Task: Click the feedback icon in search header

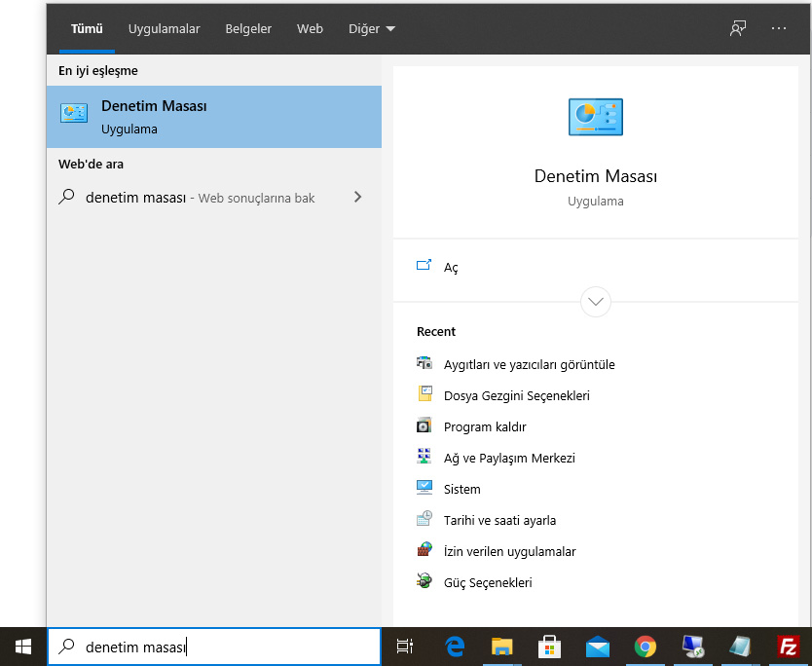Action: pos(738,28)
